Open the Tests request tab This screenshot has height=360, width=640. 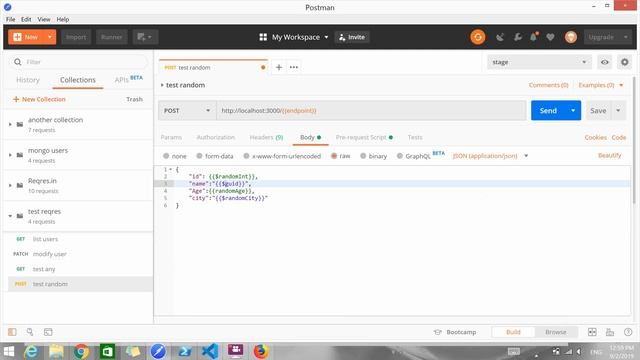tap(415, 138)
